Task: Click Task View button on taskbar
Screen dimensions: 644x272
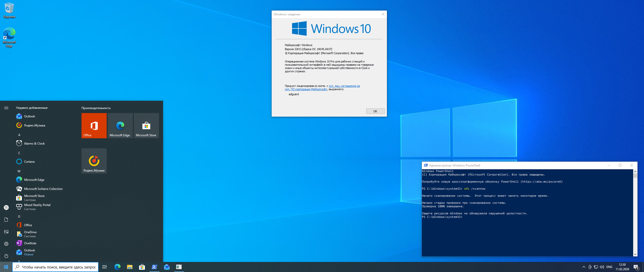Action: click(105, 267)
